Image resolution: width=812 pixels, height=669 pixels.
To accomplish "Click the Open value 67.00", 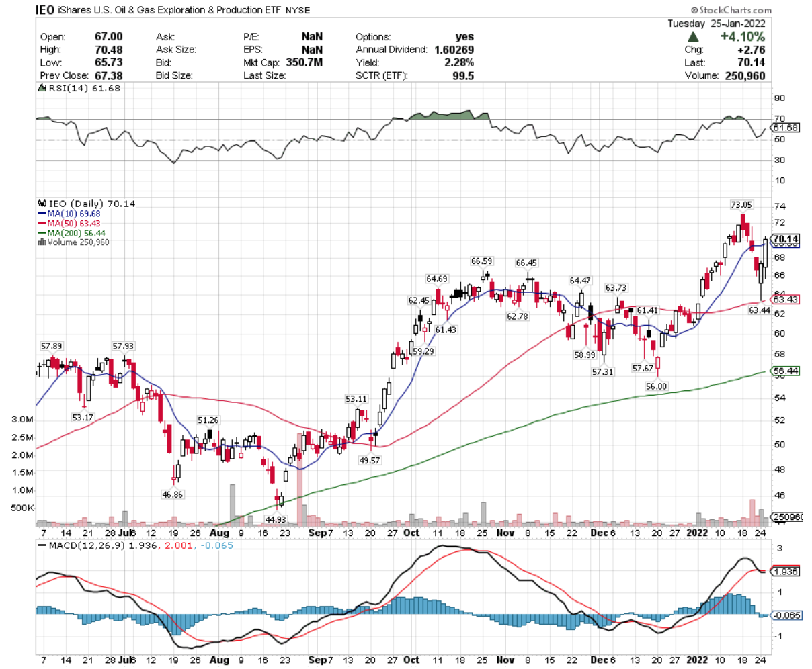I will (x=109, y=37).
